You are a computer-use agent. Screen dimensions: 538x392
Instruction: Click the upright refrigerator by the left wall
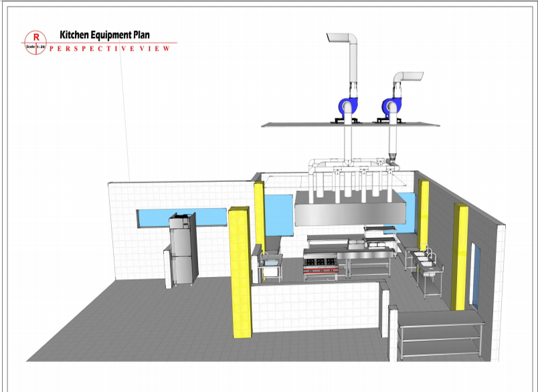181,250
